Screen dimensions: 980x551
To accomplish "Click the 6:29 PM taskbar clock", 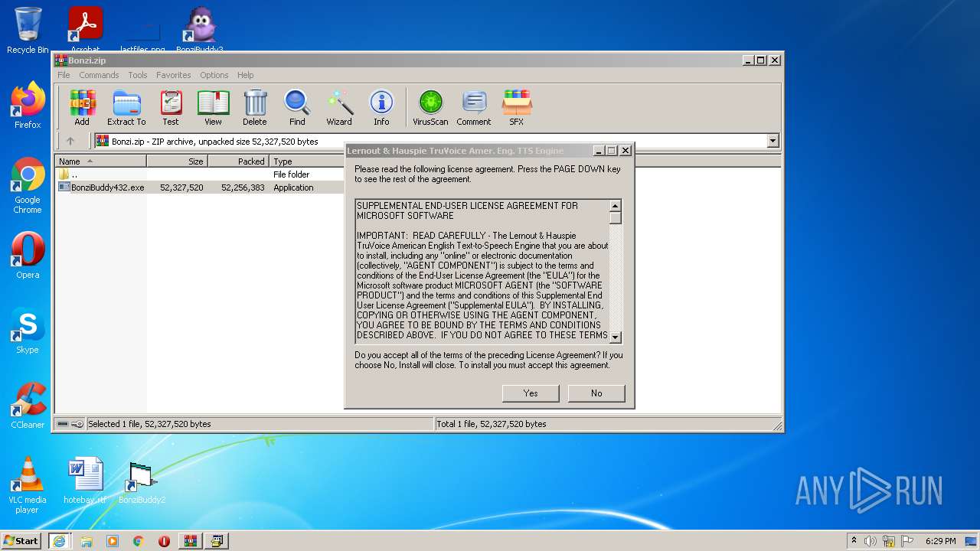I will 940,541.
